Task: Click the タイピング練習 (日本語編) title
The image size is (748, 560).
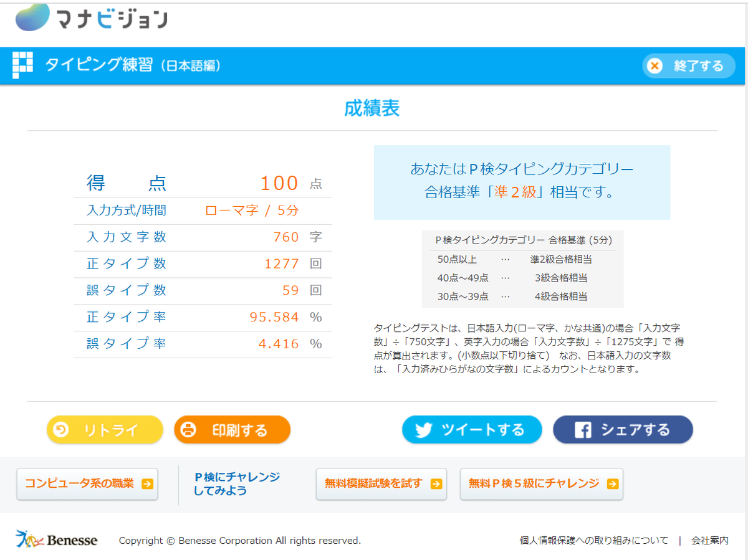Action: (x=133, y=65)
